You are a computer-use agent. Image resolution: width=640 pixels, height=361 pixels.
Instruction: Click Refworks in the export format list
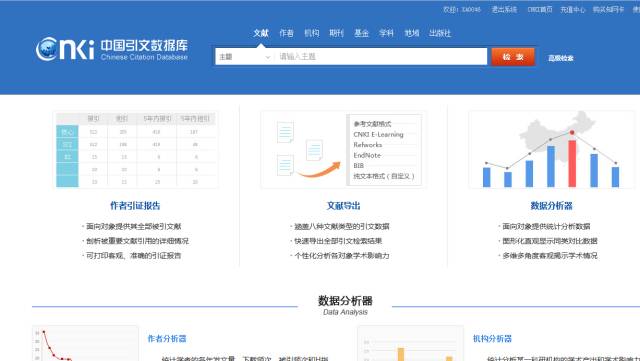pos(368,145)
